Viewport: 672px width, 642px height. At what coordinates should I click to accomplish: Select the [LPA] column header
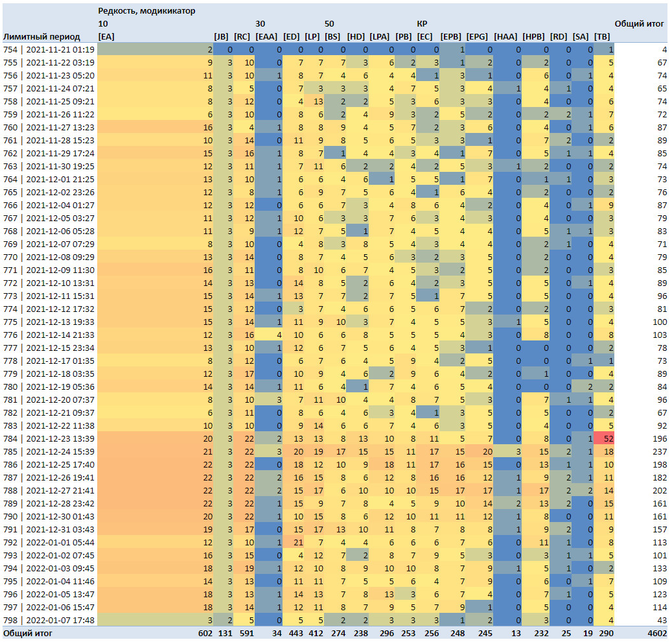[380, 37]
